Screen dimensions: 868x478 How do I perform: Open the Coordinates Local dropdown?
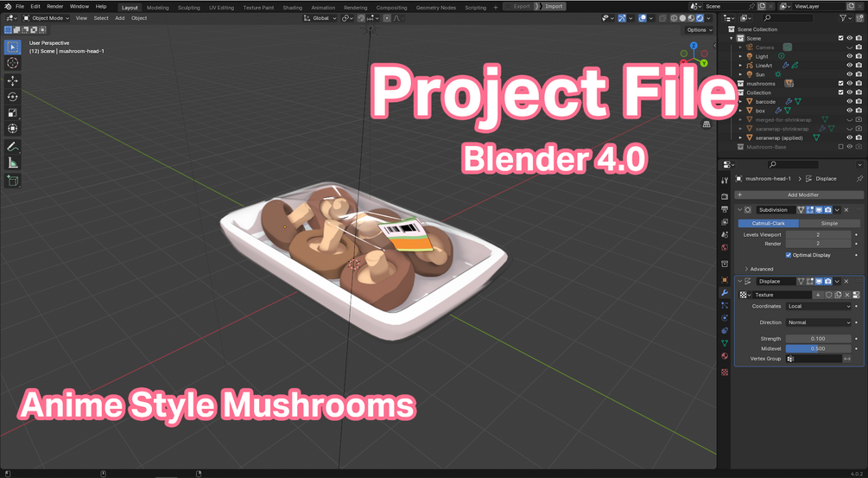(818, 306)
